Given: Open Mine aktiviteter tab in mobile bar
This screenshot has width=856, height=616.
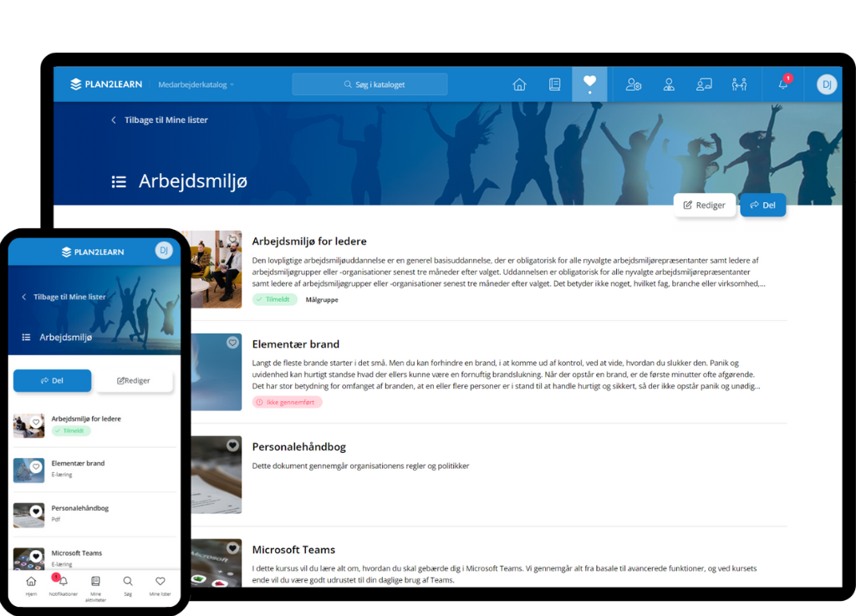Looking at the screenshot, I should tap(95, 585).
